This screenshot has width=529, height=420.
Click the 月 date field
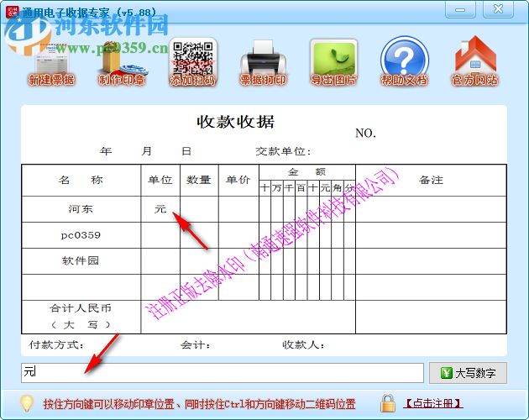[x=146, y=151]
